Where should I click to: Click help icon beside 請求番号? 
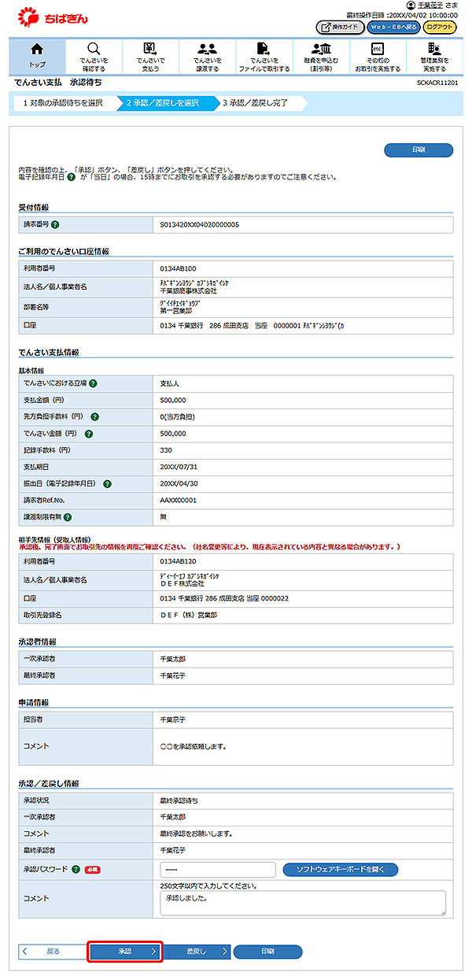click(56, 224)
